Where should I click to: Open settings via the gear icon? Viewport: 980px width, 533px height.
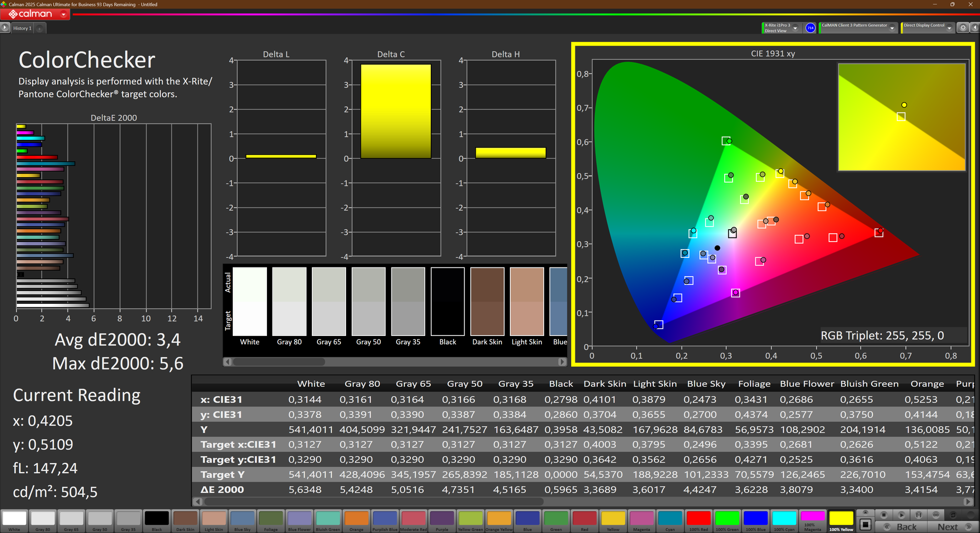coord(963,28)
